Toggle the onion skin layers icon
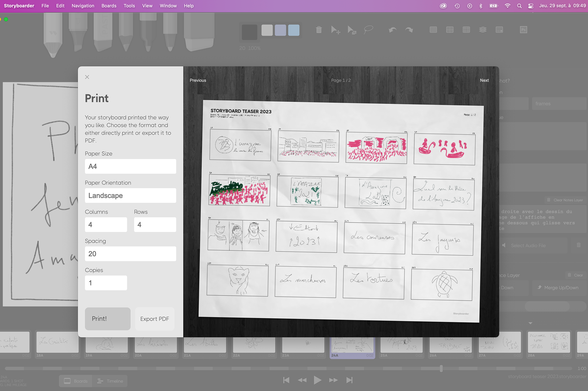The image size is (588, 391). [x=483, y=30]
